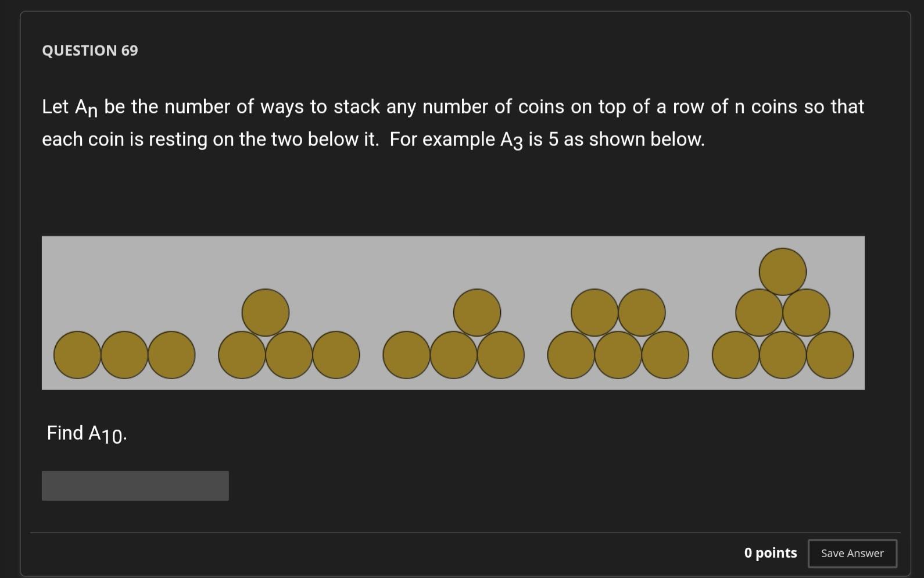Click the Save Answer button
924x578 pixels.
coord(852,553)
